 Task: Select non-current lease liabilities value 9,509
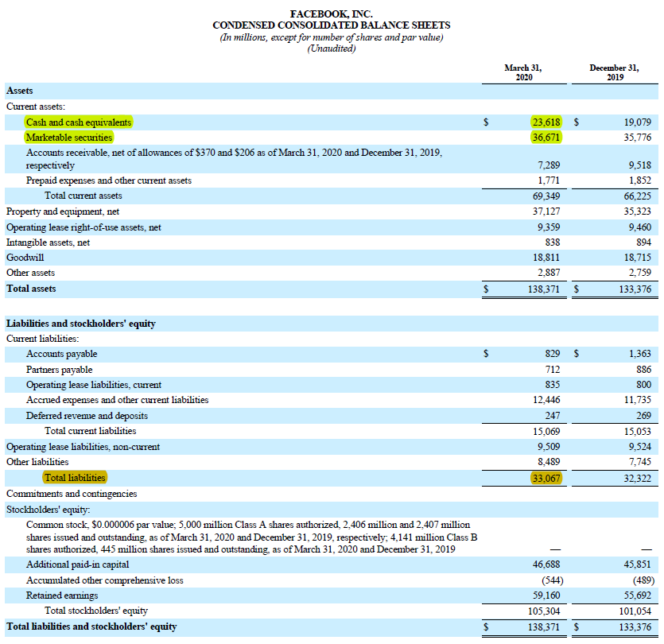[x=549, y=447]
